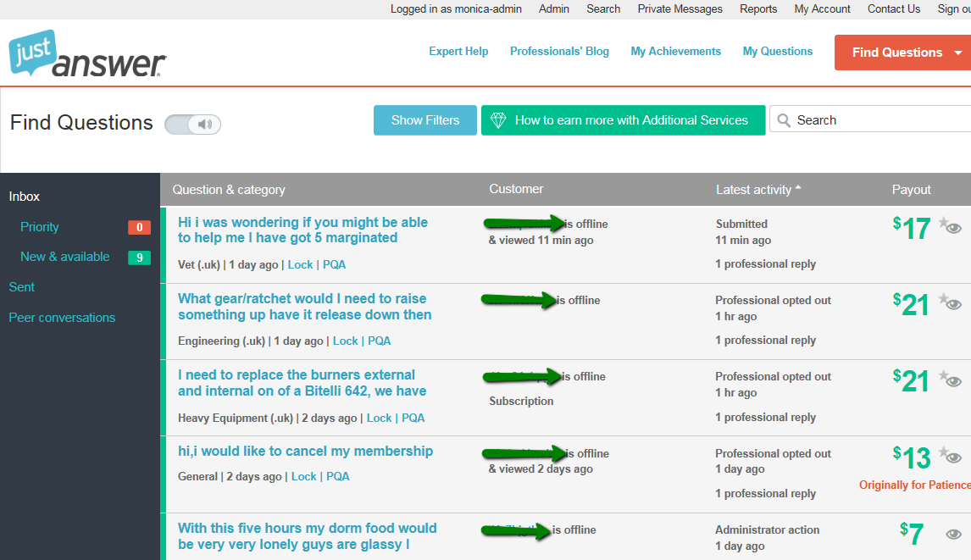The height and width of the screenshot is (560, 971).
Task: Open the Private Messages menu item
Action: [680, 8]
